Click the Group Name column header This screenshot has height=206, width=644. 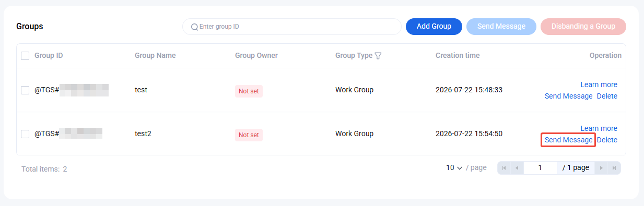point(155,55)
